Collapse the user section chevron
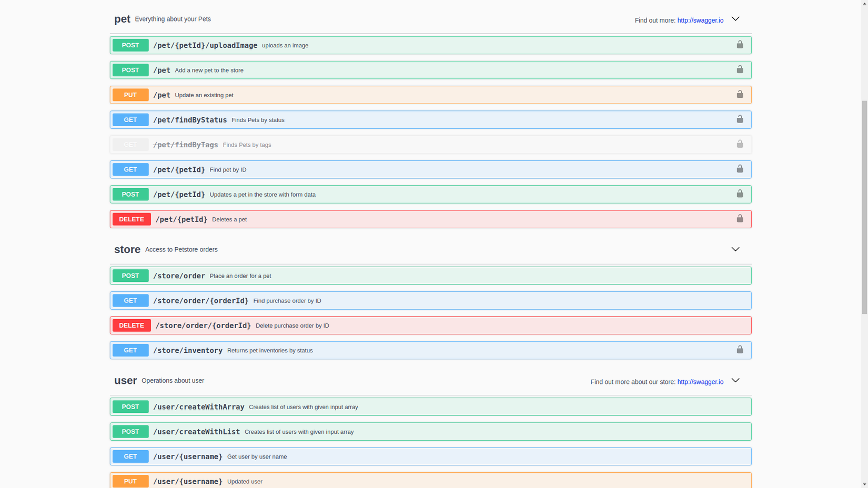The width and height of the screenshot is (868, 488). tap(735, 380)
